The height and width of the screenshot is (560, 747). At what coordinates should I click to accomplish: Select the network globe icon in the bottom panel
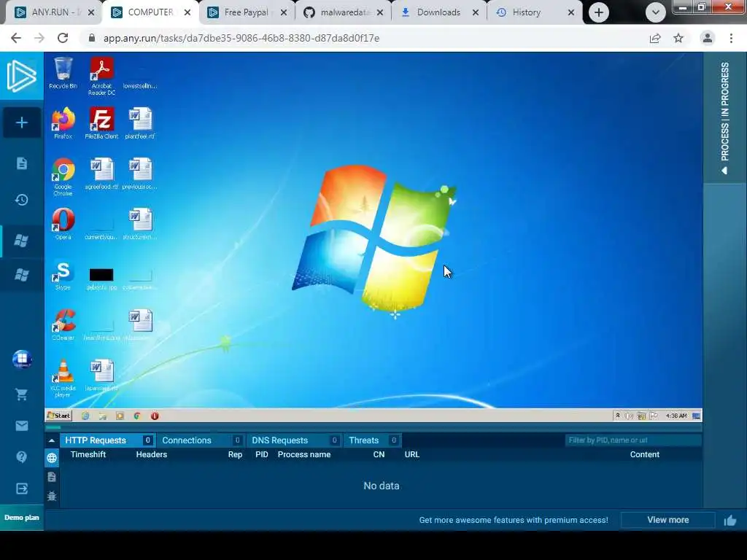[x=52, y=458]
